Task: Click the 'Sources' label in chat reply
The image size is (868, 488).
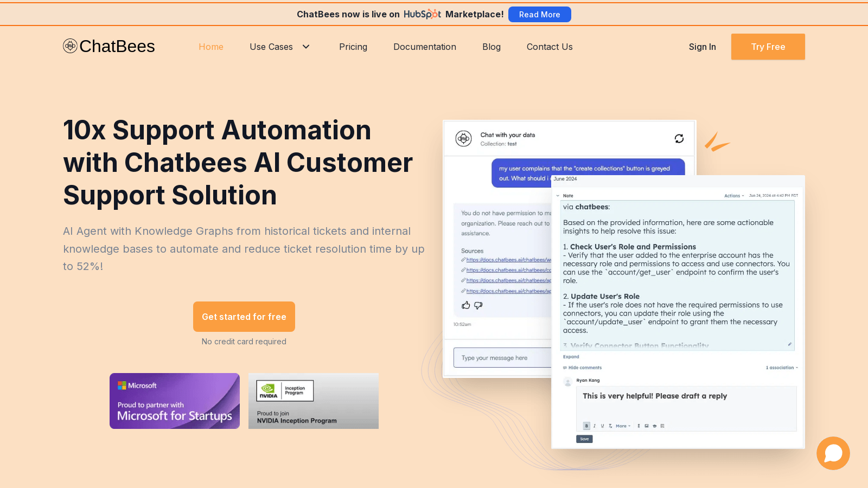Action: 472,251
